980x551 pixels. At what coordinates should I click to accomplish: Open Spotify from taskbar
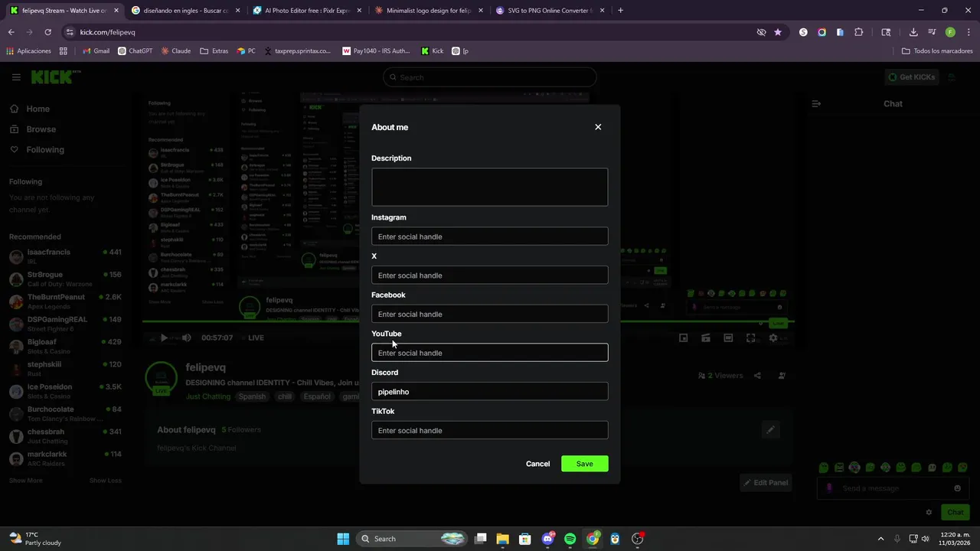coord(570,539)
